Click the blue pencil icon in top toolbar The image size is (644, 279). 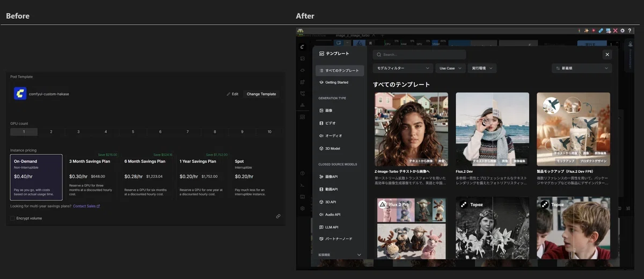[x=601, y=31]
